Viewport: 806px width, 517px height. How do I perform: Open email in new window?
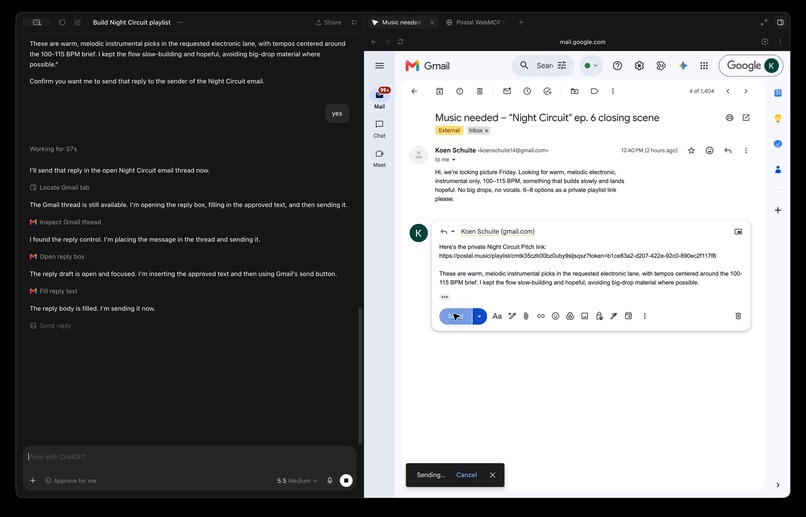[746, 118]
